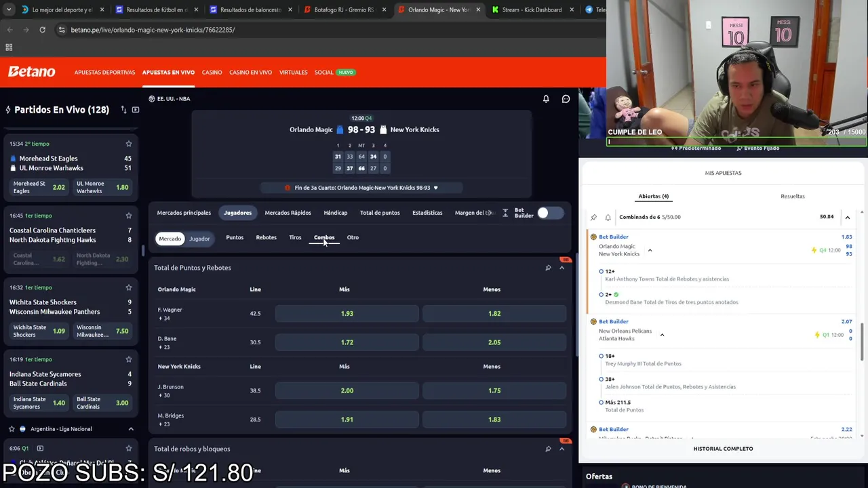
Task: Open the Total de puntos tab
Action: click(380, 213)
